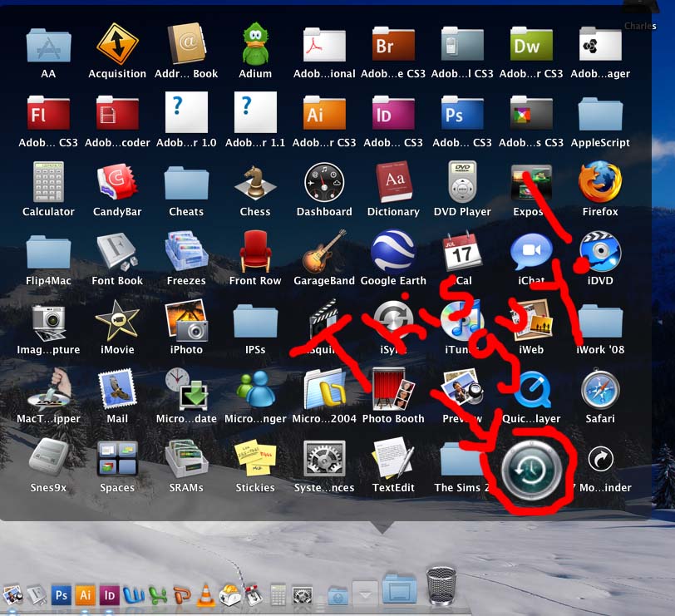Open Safari

pos(600,390)
